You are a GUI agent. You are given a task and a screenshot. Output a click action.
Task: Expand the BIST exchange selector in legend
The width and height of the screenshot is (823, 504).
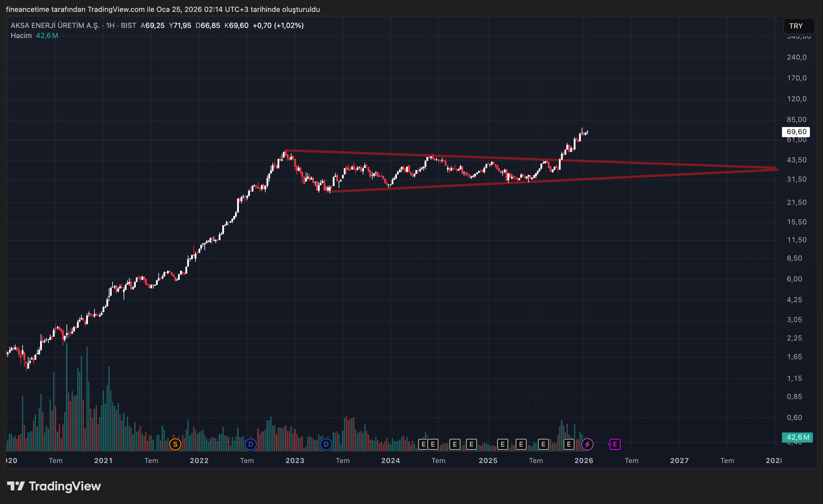tap(127, 25)
